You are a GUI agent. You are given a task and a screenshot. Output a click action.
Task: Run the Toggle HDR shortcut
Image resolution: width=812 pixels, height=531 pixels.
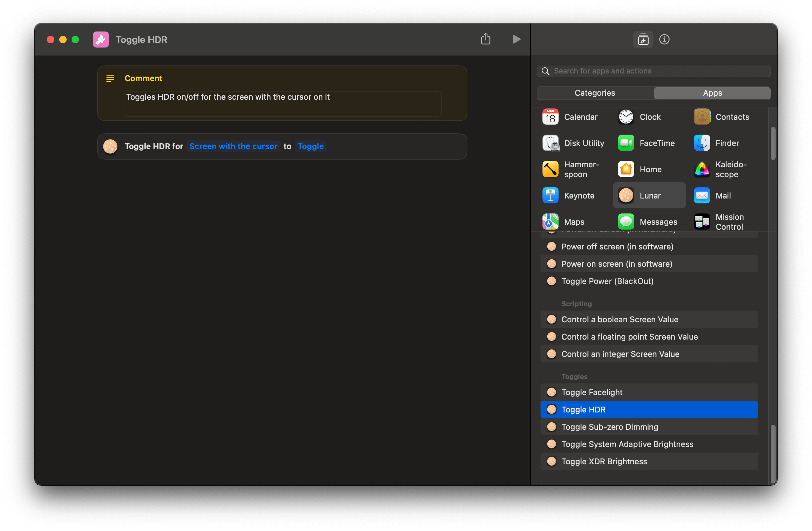tap(516, 39)
